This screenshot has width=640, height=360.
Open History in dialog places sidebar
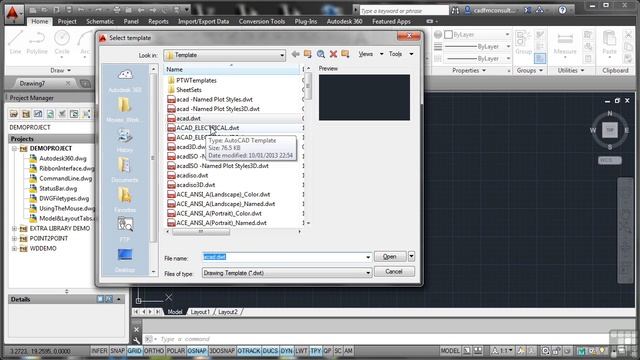[x=125, y=140]
